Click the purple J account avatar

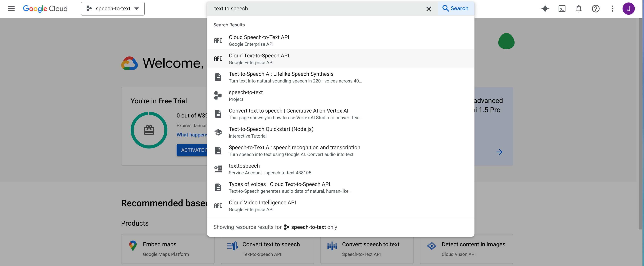tap(628, 9)
